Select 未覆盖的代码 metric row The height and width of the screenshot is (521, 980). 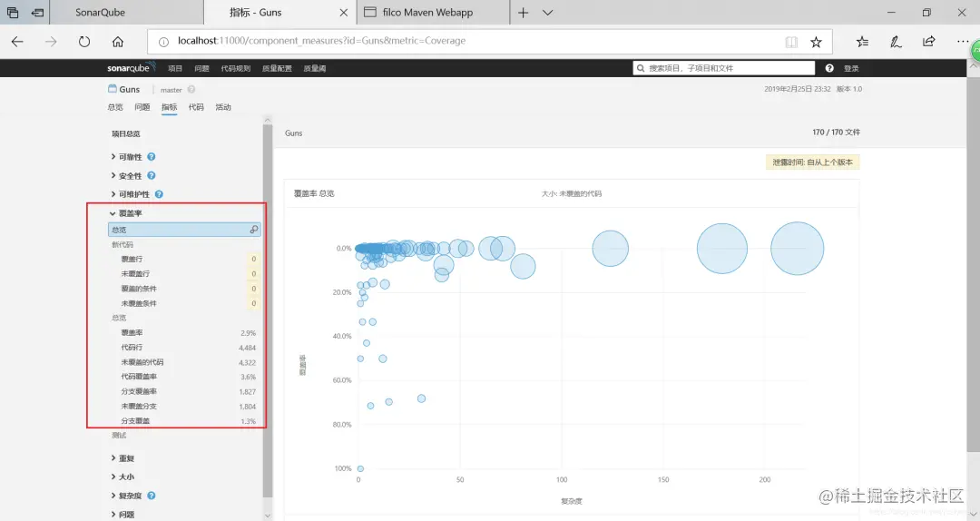184,362
